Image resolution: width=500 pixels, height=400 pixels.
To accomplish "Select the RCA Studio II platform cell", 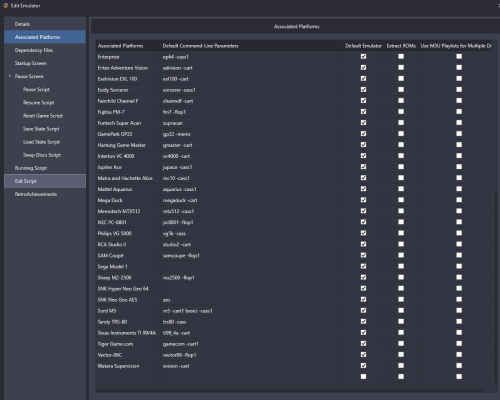I will 128,244.
